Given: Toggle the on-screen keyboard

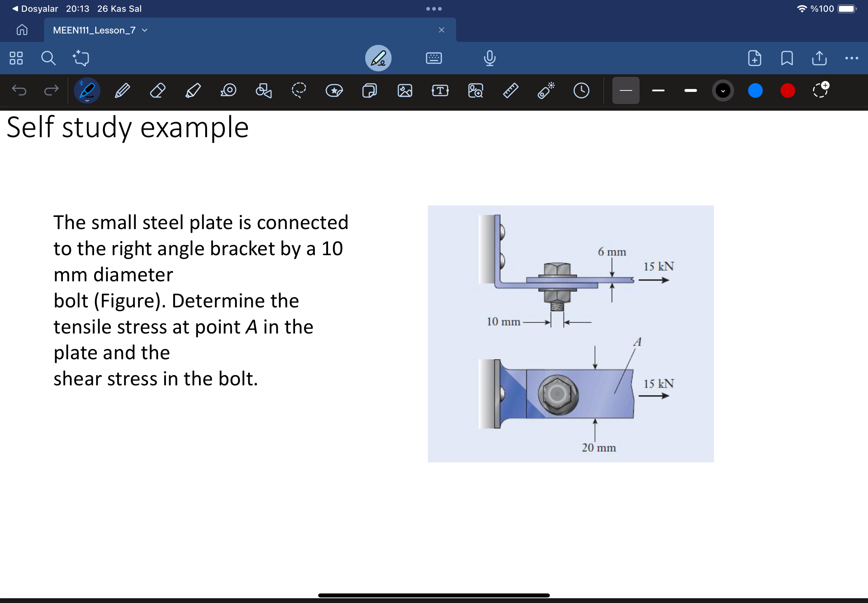Looking at the screenshot, I should [x=434, y=58].
